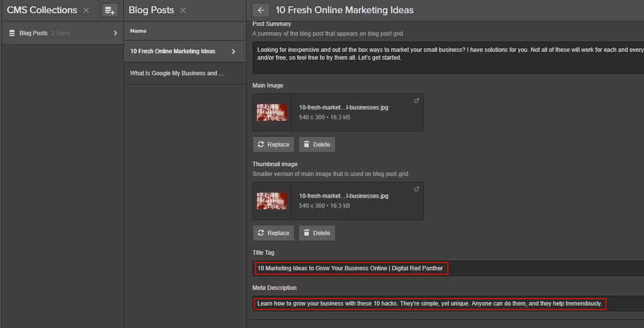Select the post What Is Google My Business
Image resolution: width=644 pixels, height=328 pixels.
click(177, 73)
